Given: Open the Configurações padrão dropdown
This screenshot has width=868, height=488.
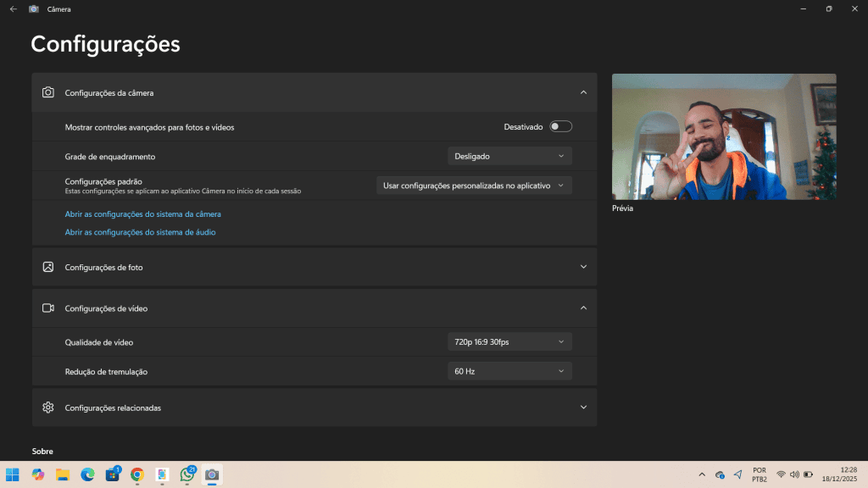Looking at the screenshot, I should tap(474, 185).
